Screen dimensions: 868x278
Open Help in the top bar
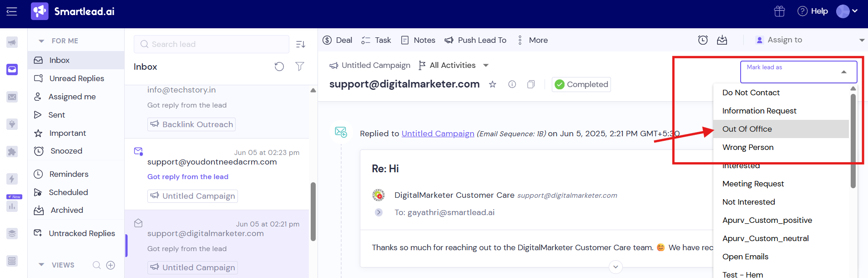pos(812,11)
